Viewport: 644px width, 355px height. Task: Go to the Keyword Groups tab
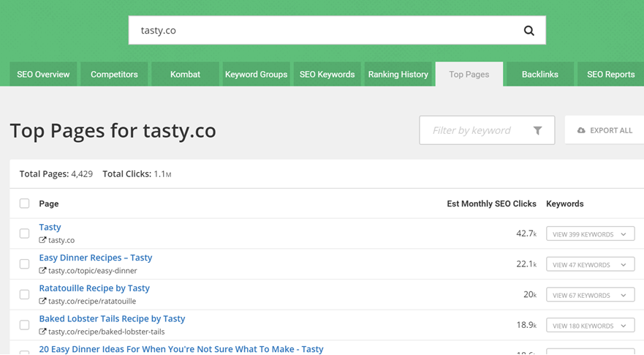coord(257,75)
